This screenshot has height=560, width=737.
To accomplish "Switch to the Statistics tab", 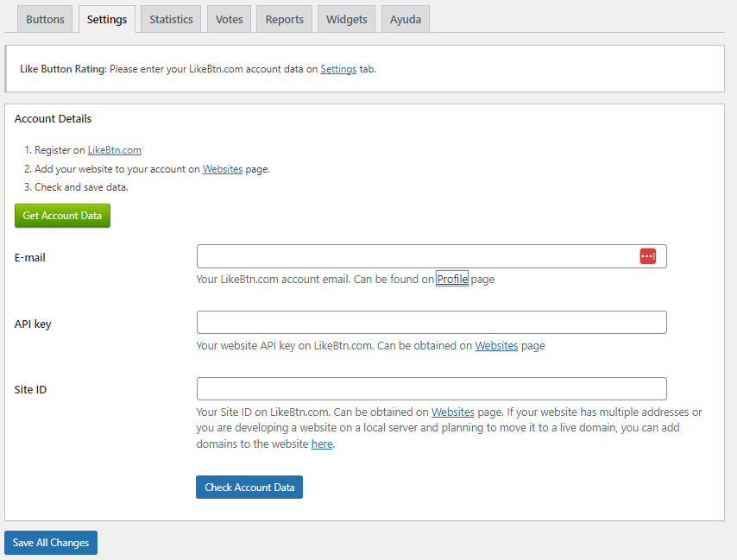I will click(x=171, y=19).
